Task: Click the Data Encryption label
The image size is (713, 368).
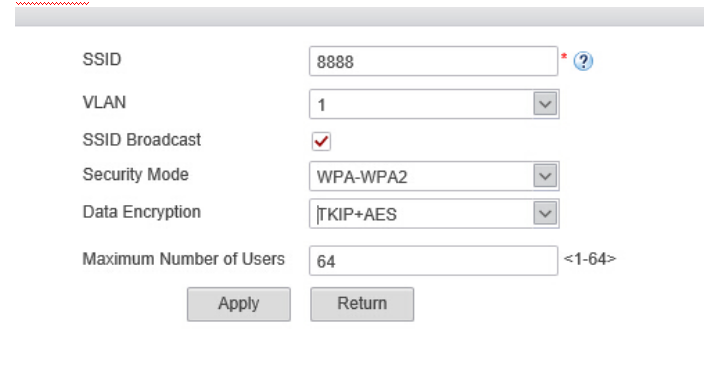Action: (x=141, y=212)
